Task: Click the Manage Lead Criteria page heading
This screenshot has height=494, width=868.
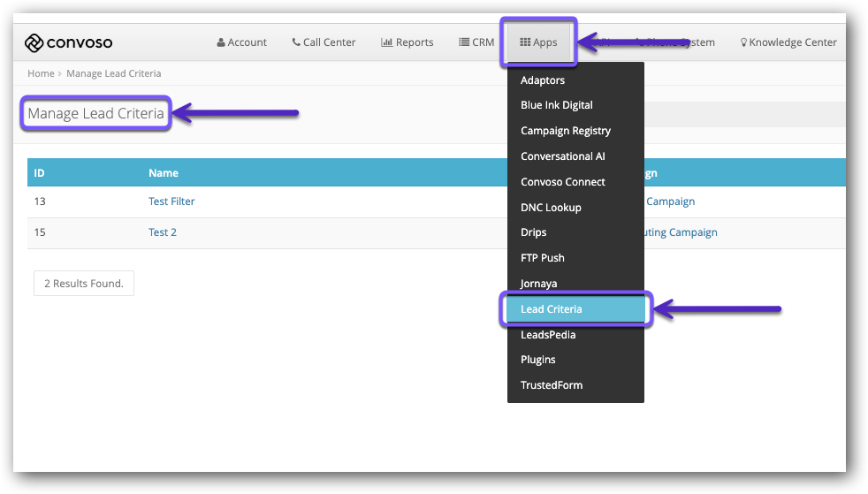Action: (x=95, y=113)
